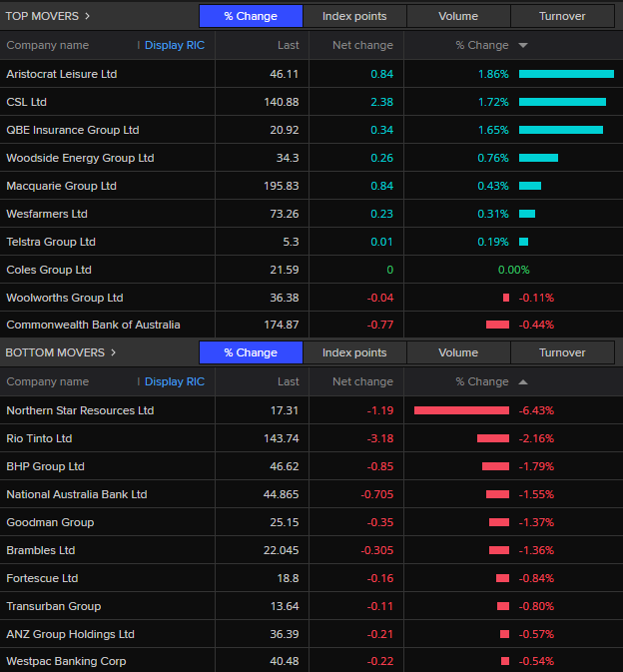Expand the TOP MOVERS chevron
The height and width of the screenshot is (672, 623).
pyautogui.click(x=88, y=16)
